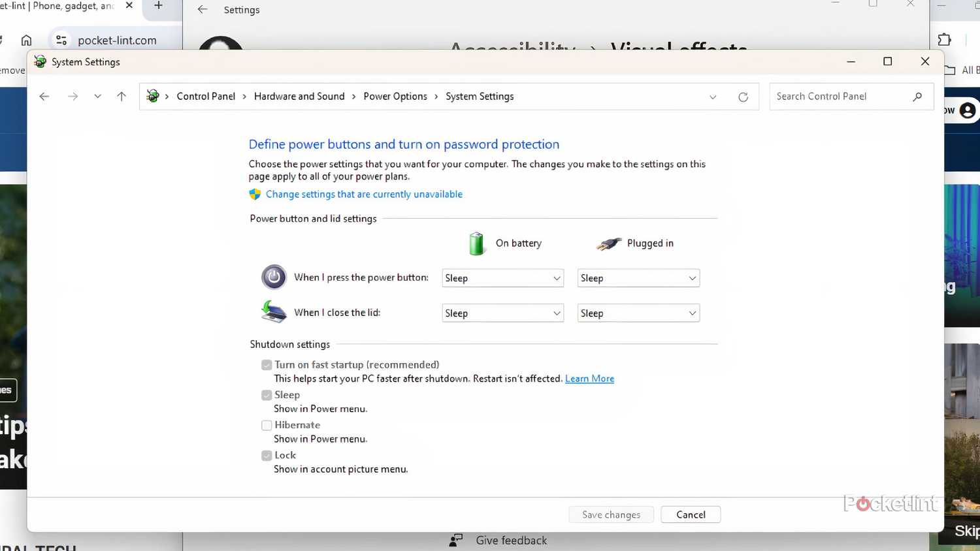Viewport: 980px width, 551px height.
Task: Click the plug icon next to Plugged in
Action: click(608, 243)
